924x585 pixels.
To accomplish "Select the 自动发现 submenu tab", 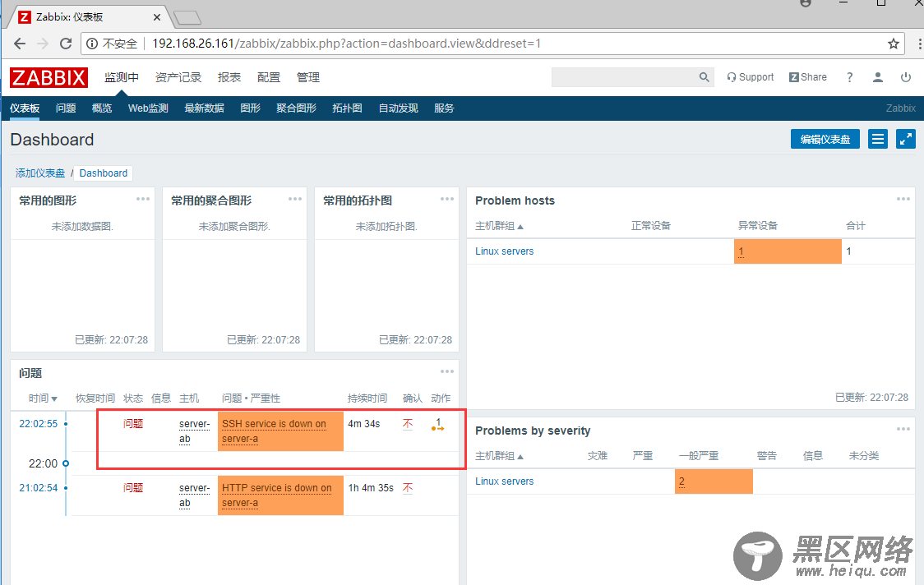I will point(399,108).
